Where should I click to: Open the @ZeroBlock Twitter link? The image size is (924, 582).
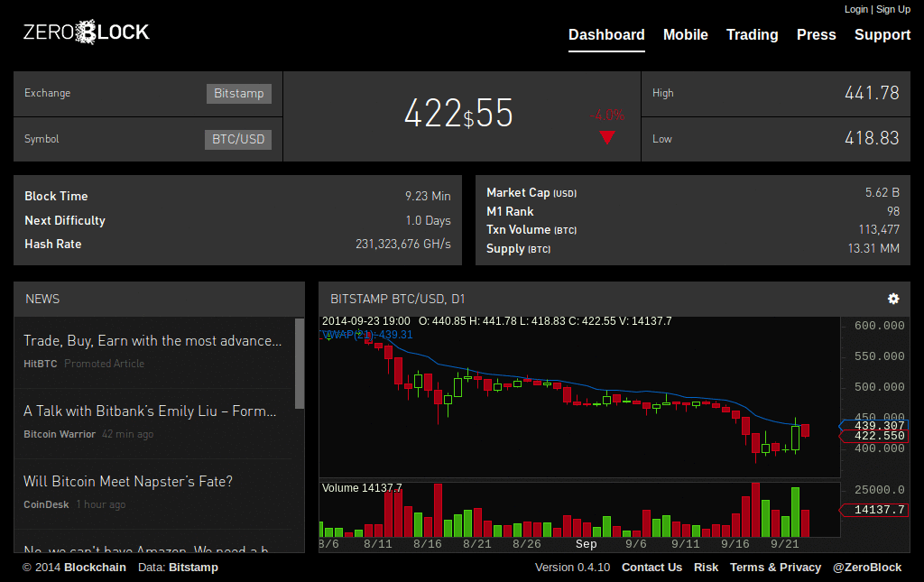[867, 568]
